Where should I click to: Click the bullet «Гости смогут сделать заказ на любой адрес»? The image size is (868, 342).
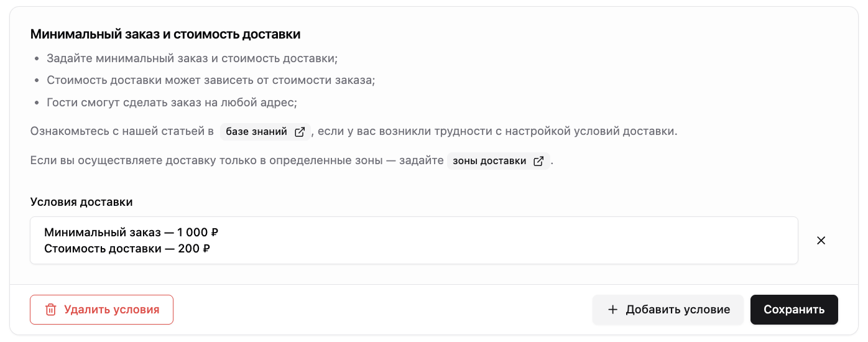pos(177,102)
